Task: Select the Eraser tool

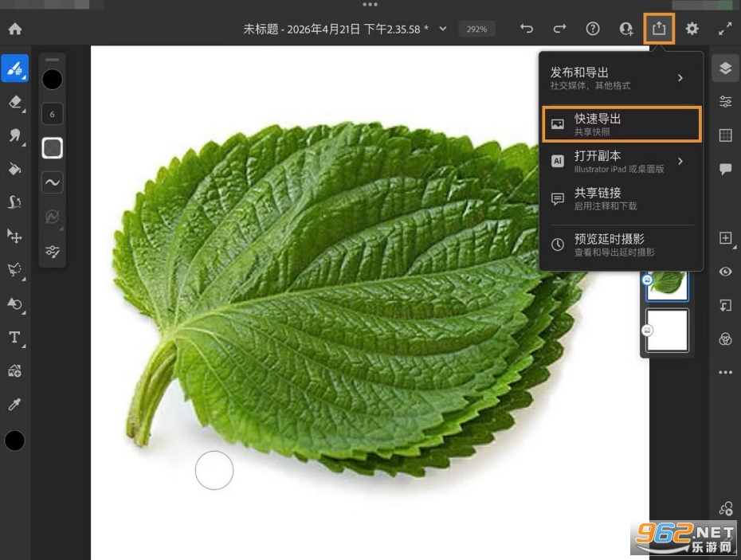Action: pos(14,102)
